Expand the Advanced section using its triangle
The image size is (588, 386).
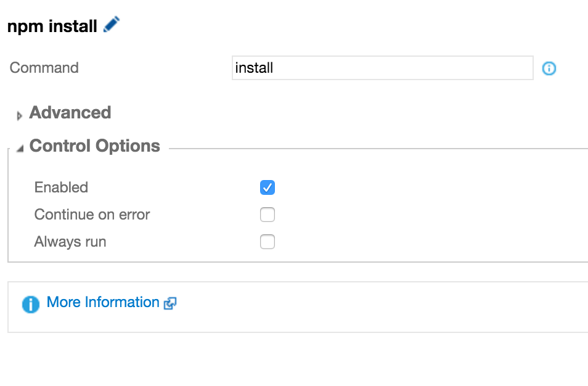[20, 115]
